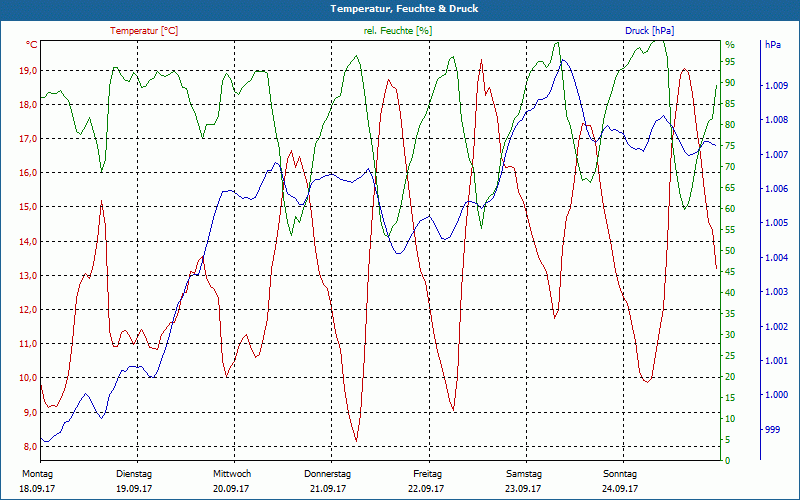This screenshot has width=800, height=500.
Task: Click humidity axis value '20'
Action: pos(730,377)
